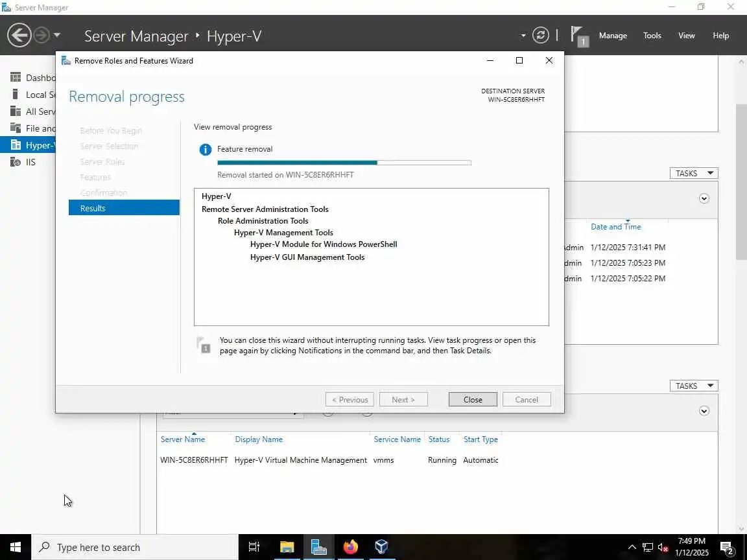Open the lower TASKS dropdown
The image size is (747, 560).
(x=694, y=386)
